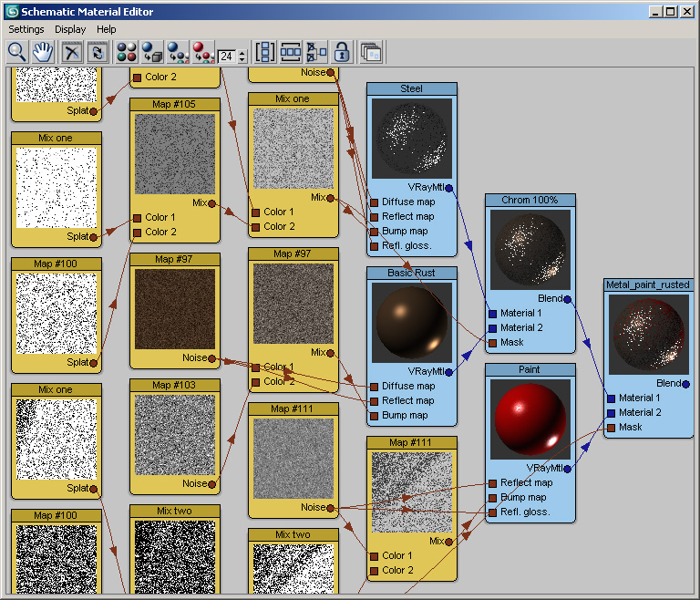Click the refresh/update view icon
This screenshot has width=700, height=600.
tap(97, 52)
